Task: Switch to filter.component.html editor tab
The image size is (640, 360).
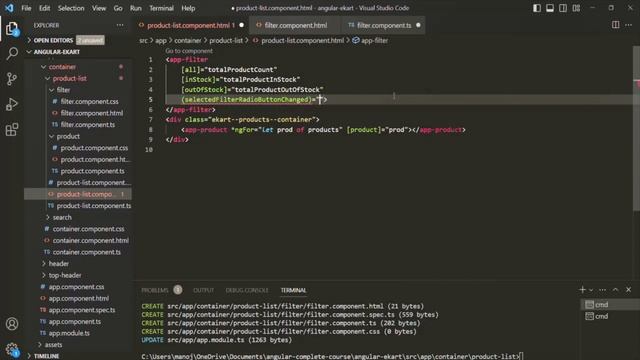Action: (x=296, y=25)
